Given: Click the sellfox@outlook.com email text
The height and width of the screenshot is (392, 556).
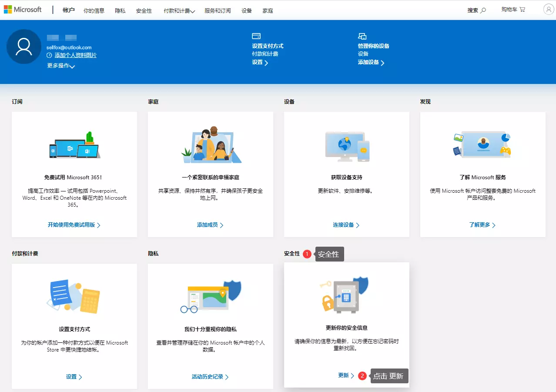Looking at the screenshot, I should point(69,47).
